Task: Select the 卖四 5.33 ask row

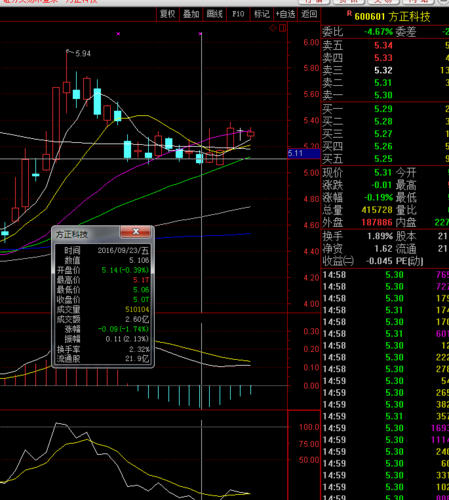Action: pos(385,58)
